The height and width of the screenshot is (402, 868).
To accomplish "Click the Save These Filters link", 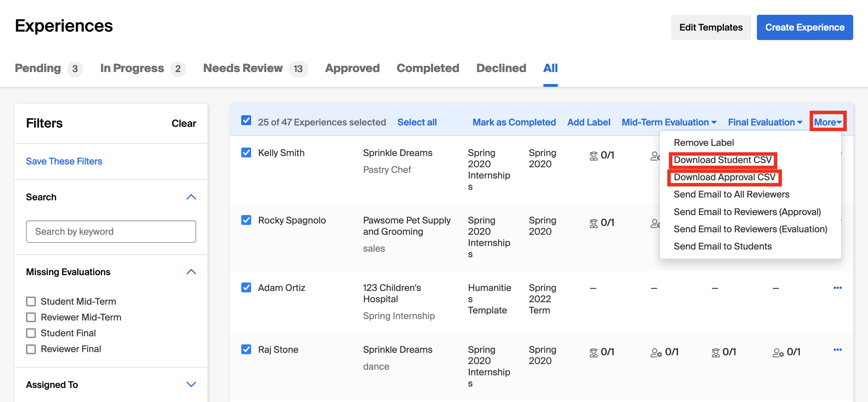I will point(64,161).
